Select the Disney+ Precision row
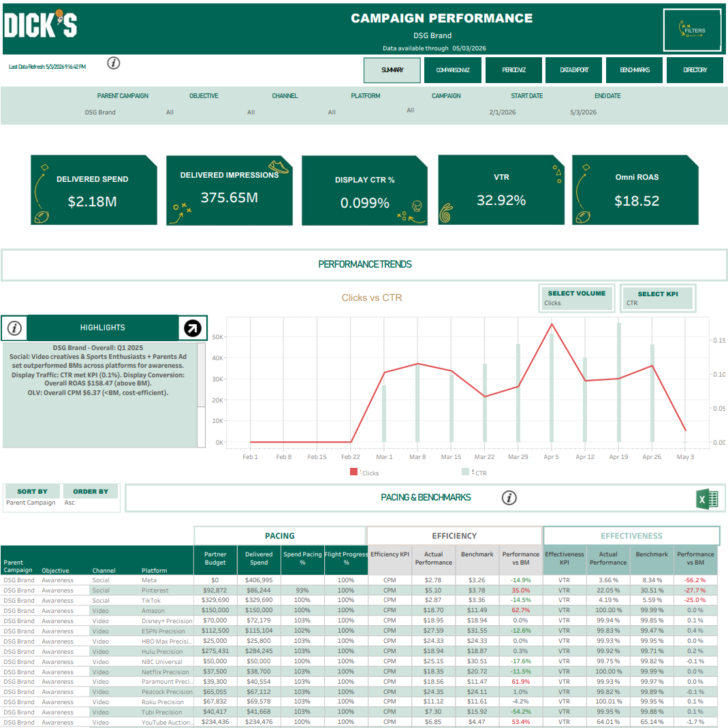The image size is (728, 728). [359, 621]
